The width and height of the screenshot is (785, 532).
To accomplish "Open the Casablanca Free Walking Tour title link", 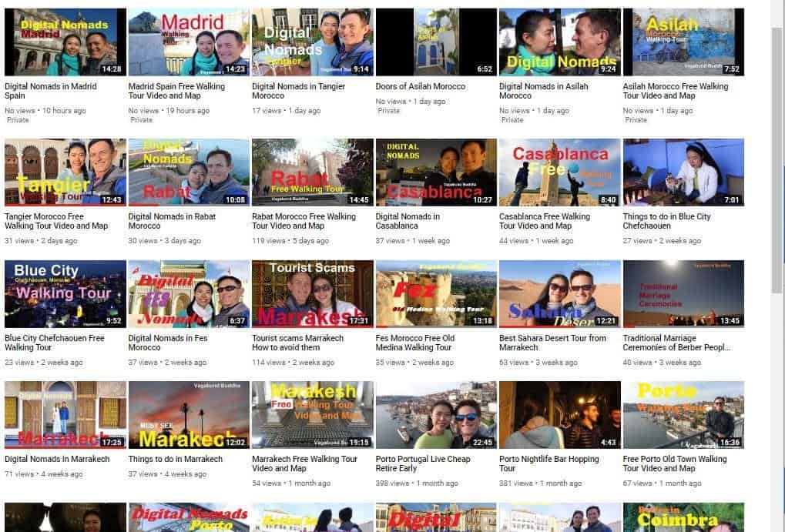I will point(544,221).
